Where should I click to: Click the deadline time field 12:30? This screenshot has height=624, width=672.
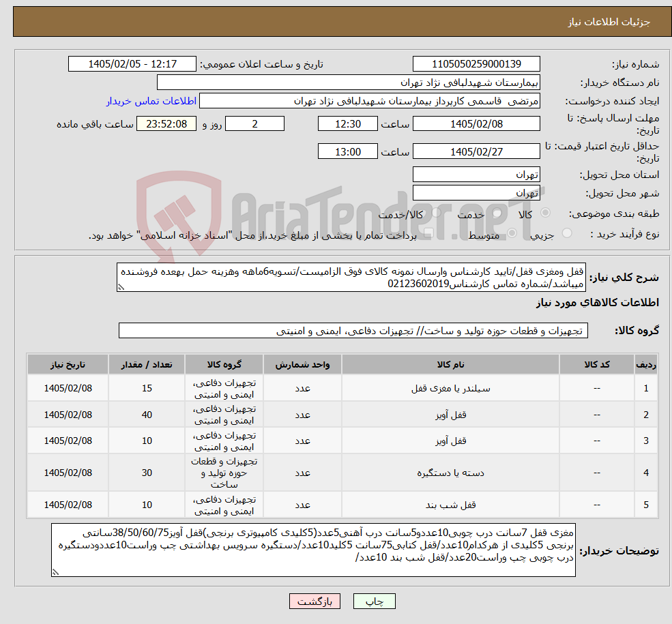coord(347,123)
